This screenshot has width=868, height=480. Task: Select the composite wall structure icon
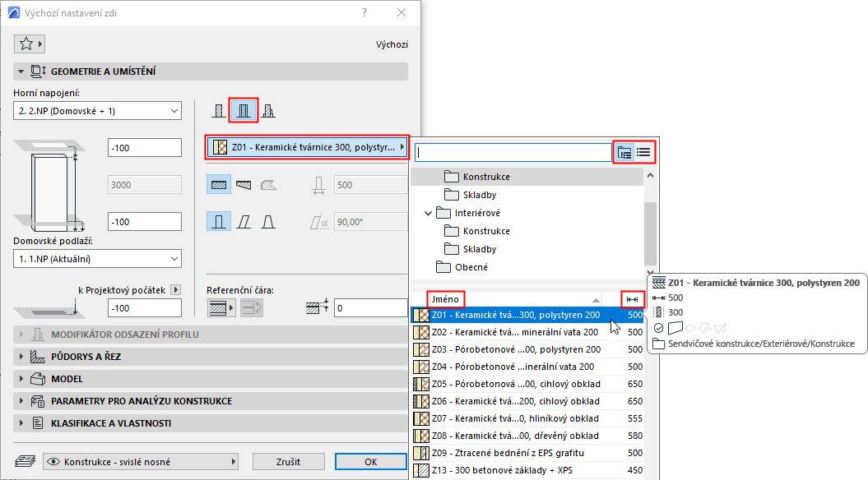pos(244,111)
